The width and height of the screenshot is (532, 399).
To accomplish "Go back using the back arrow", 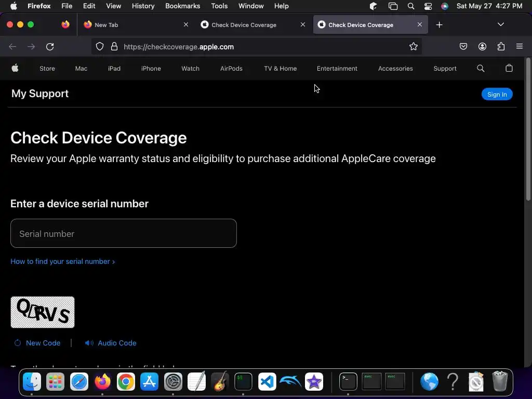I will coord(12,46).
